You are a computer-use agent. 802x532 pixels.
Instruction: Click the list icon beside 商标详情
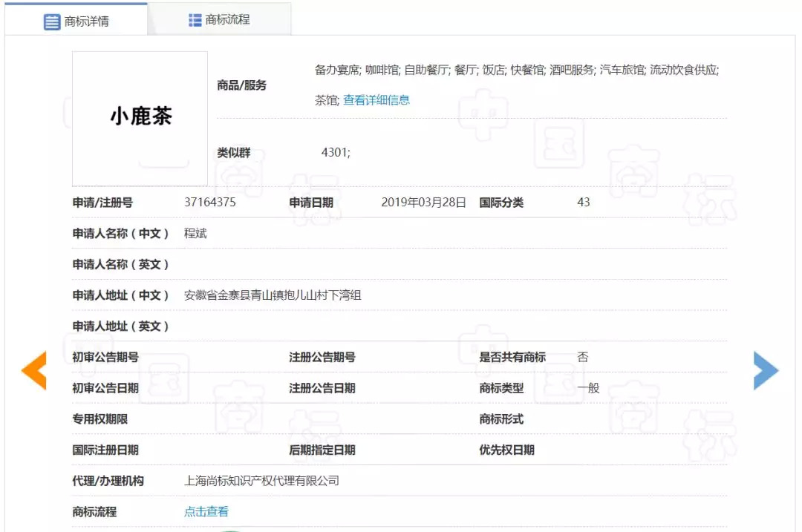pyautogui.click(x=52, y=22)
